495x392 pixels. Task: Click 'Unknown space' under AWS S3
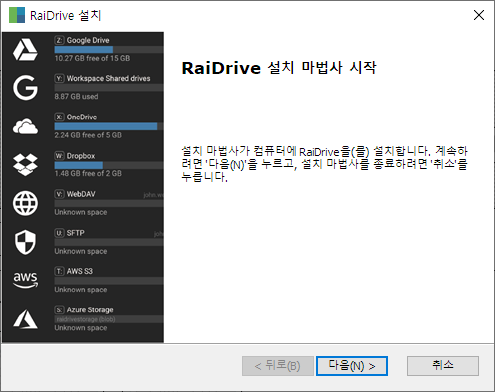pos(81,290)
